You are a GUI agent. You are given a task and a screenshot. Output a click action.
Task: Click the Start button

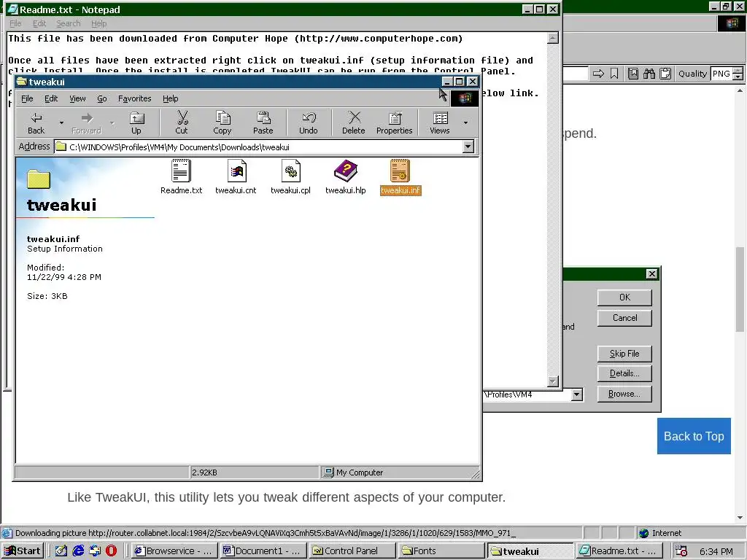(23, 551)
